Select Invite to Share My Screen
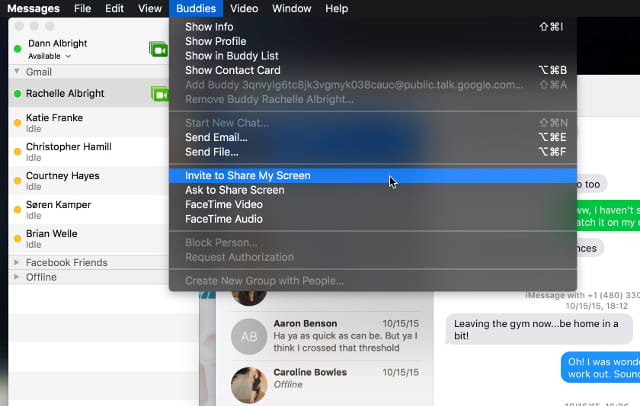 pos(373,175)
